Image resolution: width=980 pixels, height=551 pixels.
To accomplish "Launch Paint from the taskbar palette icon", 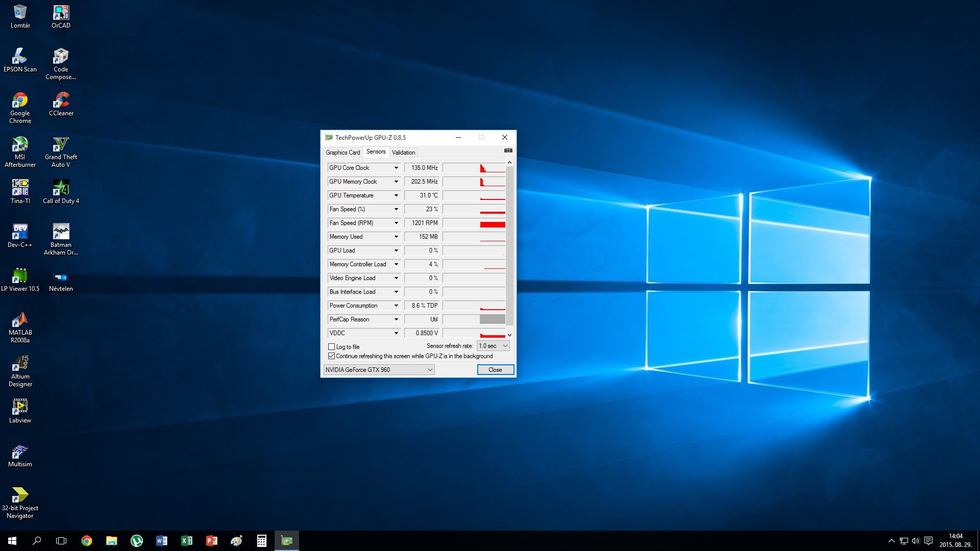I will [236, 541].
